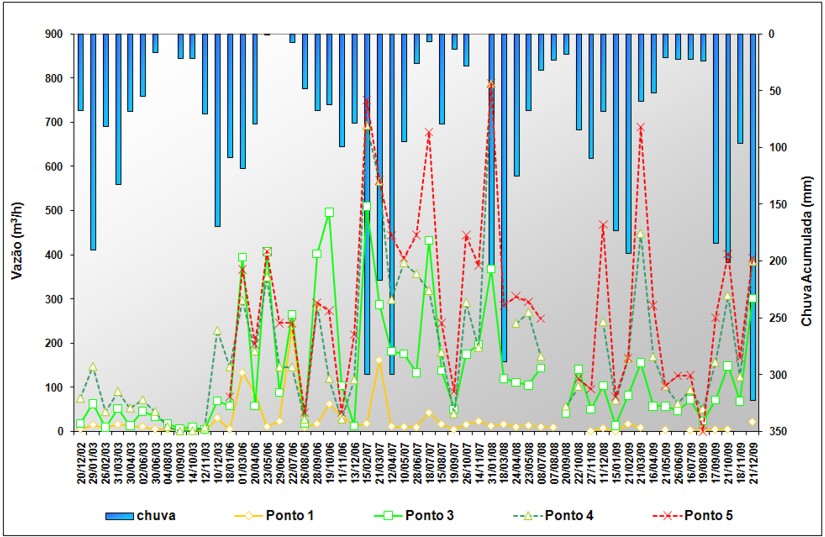
Task: Select the highest Ponto 5 peak marker
Action: [x=491, y=85]
